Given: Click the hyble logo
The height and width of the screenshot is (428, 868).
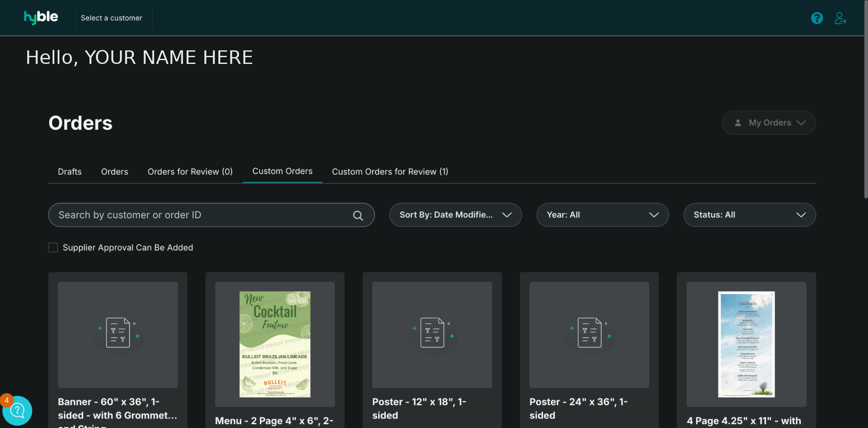Looking at the screenshot, I should tap(41, 18).
